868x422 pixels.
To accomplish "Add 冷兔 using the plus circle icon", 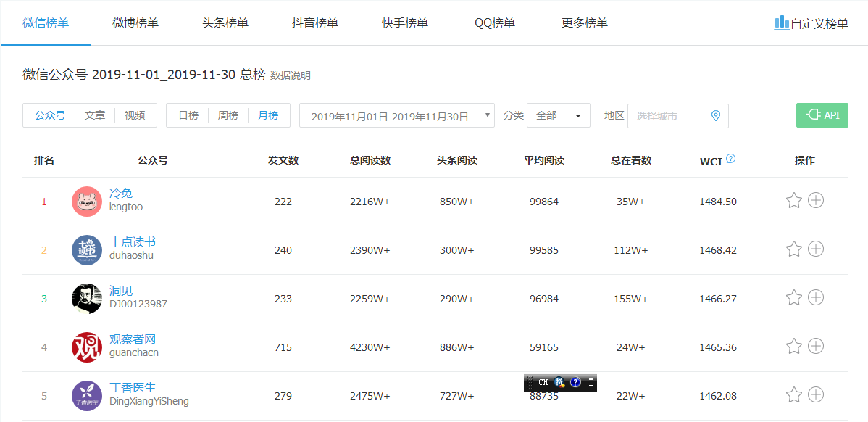I will coord(816,200).
